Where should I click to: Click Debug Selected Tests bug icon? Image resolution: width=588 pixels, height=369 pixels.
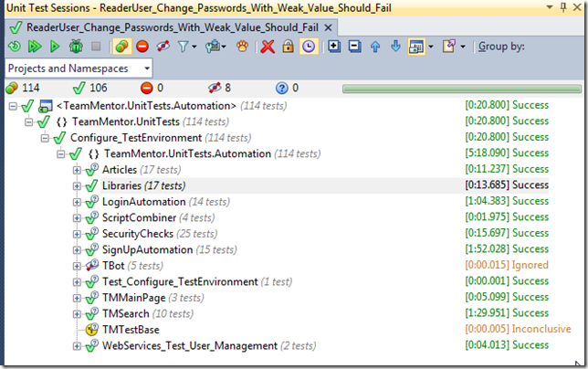coord(76,47)
